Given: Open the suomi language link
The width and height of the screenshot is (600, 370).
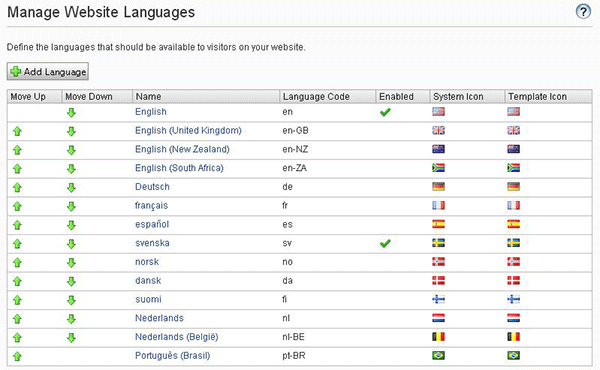Looking at the screenshot, I should [148, 299].
